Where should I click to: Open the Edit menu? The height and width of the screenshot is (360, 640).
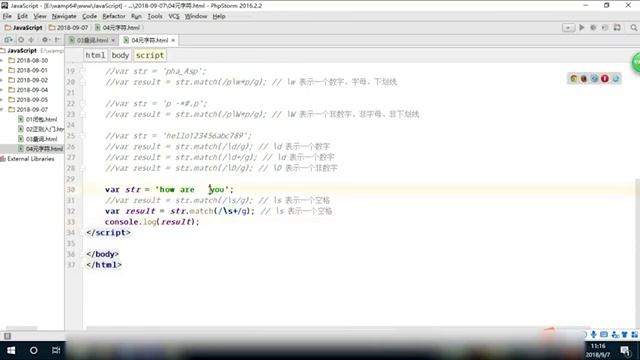coord(22,16)
